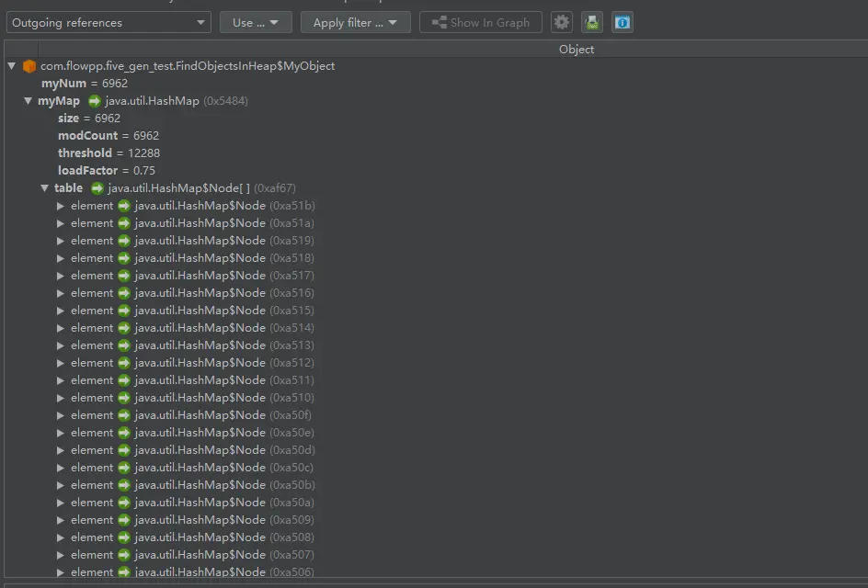Select the HashMap$Node (0xa50a) row text
The width and height of the screenshot is (868, 588).
pyautogui.click(x=224, y=503)
